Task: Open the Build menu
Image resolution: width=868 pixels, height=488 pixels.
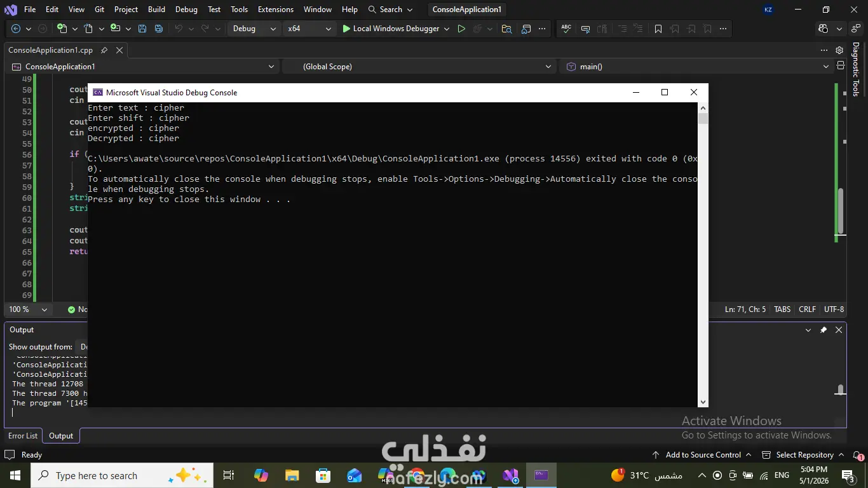Action: (156, 10)
